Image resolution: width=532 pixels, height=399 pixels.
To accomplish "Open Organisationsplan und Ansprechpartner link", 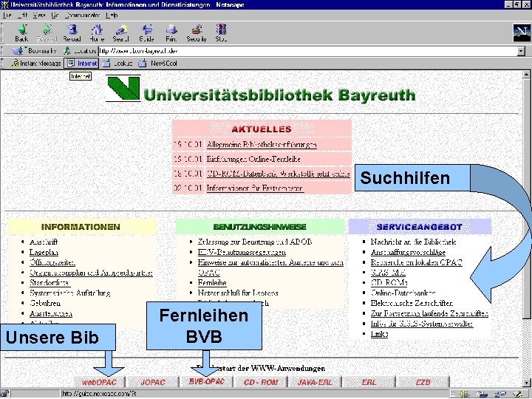I will tap(91, 273).
